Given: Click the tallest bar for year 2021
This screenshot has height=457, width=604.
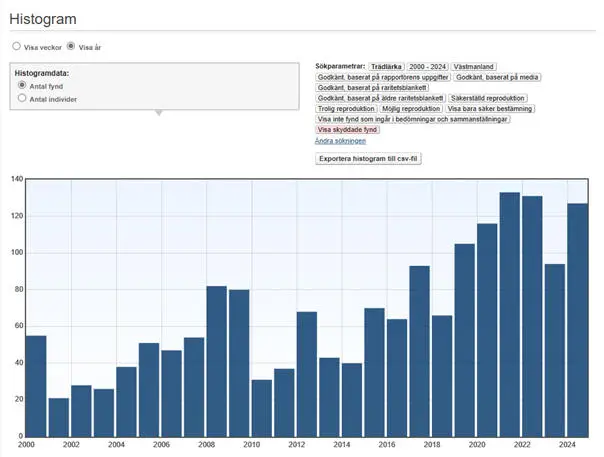Looking at the screenshot, I should point(510,314).
